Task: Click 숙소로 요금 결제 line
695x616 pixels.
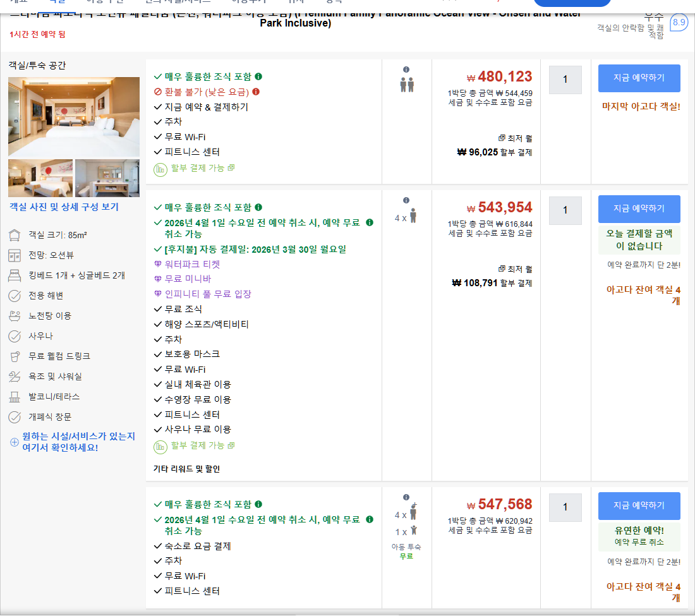Action: (198, 546)
